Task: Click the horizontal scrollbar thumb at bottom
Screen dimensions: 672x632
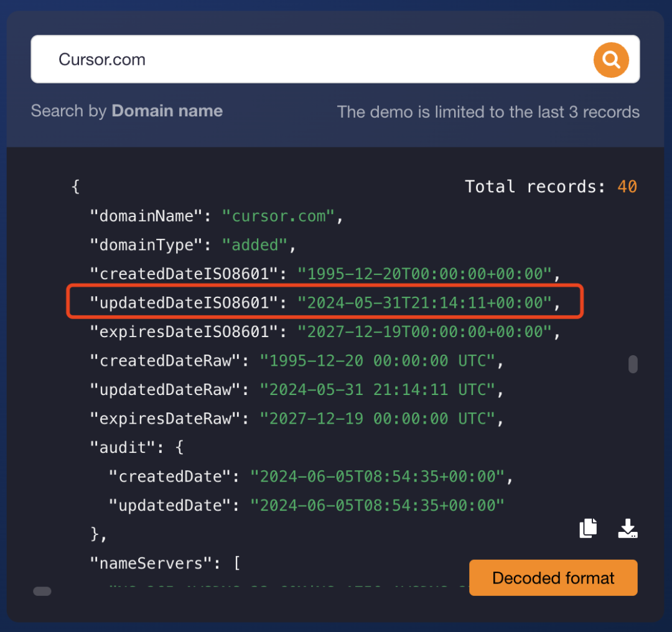Action: click(x=42, y=592)
